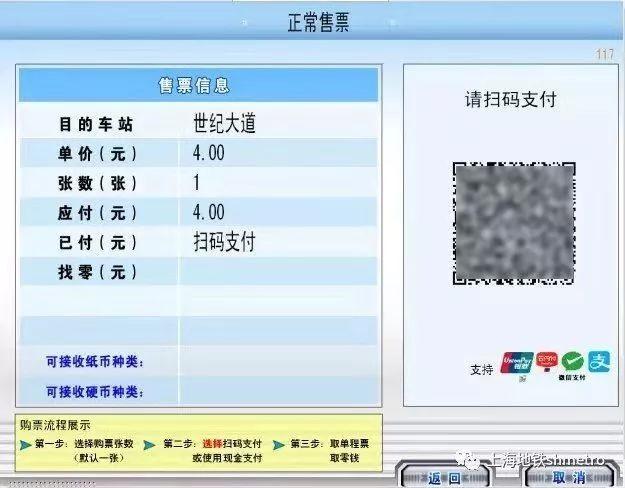The height and width of the screenshot is (488, 625).
Task: Select the 售票信息 header bar
Action: (x=198, y=85)
